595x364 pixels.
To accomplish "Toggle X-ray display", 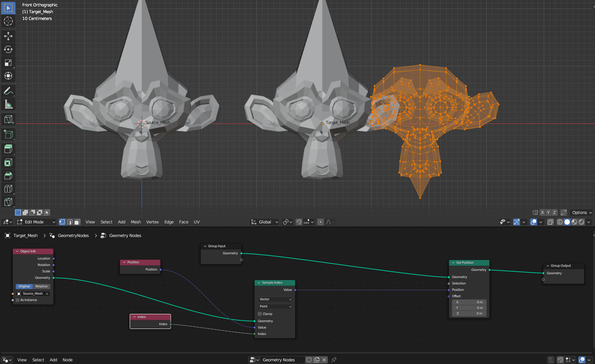I will coord(551,222).
